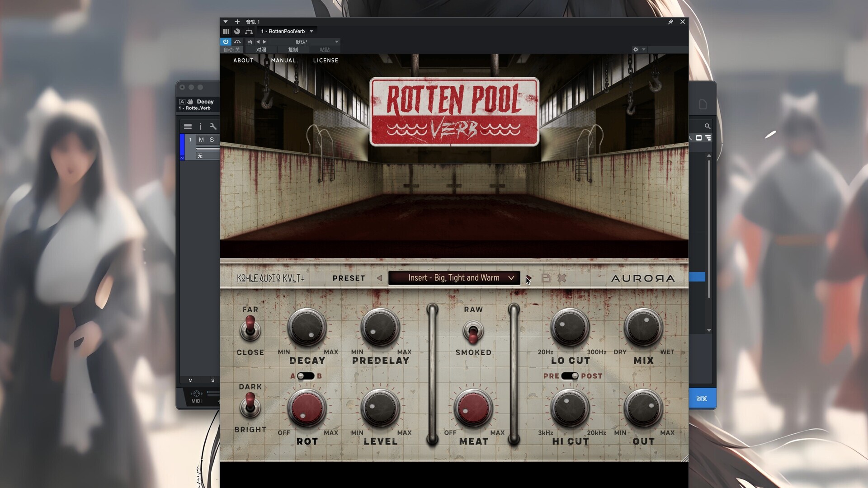
Task: Click the delete preset X icon
Action: click(x=562, y=278)
